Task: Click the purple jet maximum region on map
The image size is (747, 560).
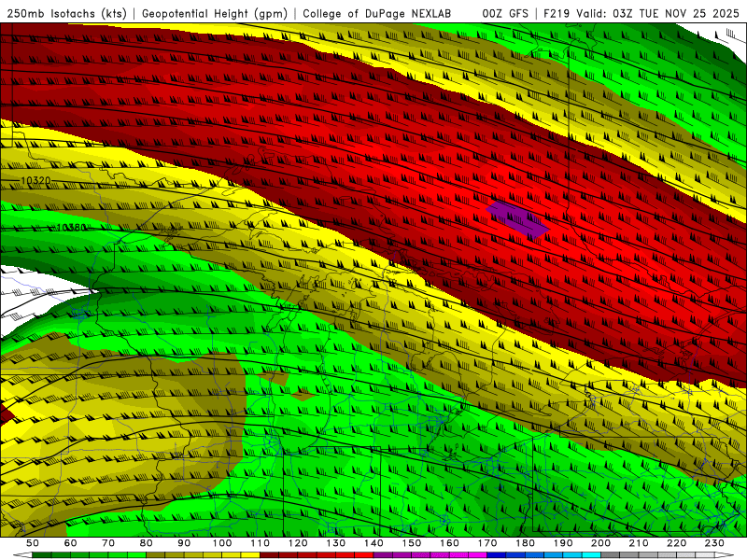Action: tap(518, 219)
